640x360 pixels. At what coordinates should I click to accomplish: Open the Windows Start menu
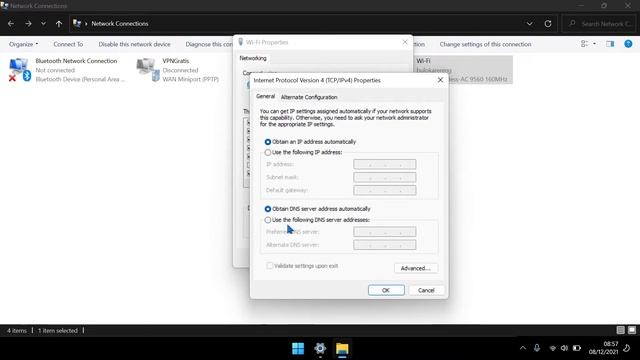pyautogui.click(x=298, y=349)
